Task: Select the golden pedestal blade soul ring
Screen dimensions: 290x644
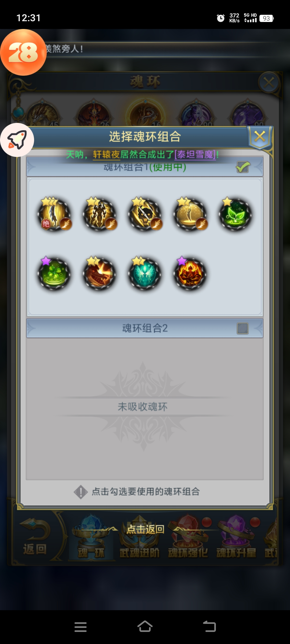Action: pyautogui.click(x=190, y=214)
